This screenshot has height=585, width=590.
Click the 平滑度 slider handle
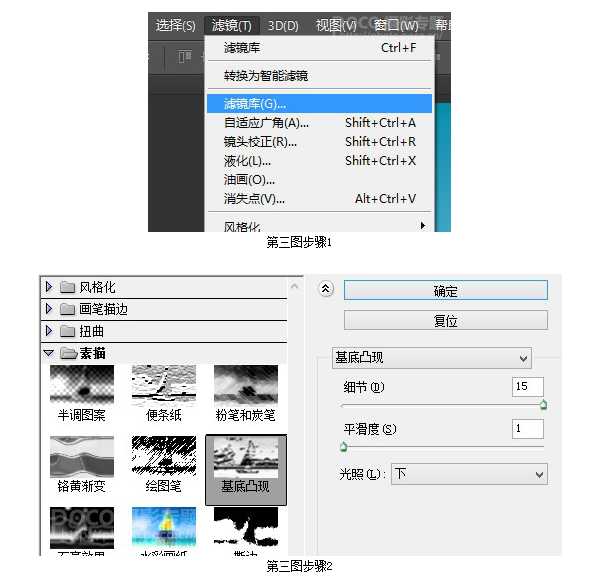pyautogui.click(x=343, y=447)
